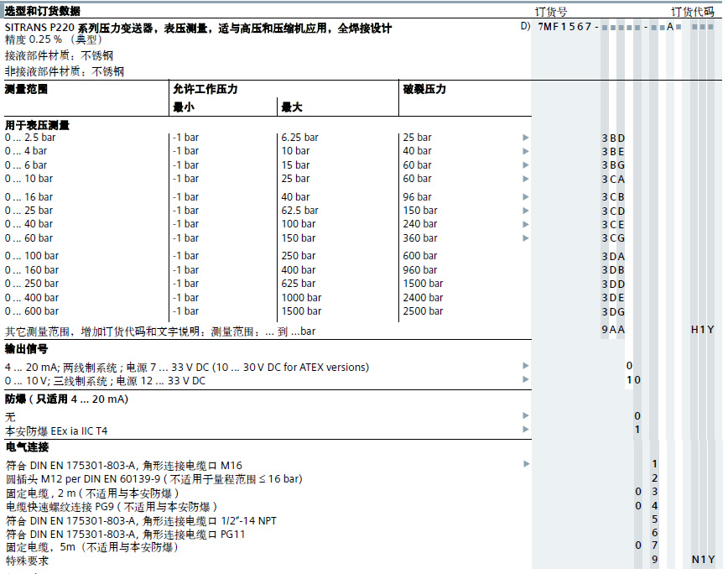Select the 0 ... 2.5 bar range cell
The width and height of the screenshot is (728, 574).
click(x=30, y=138)
